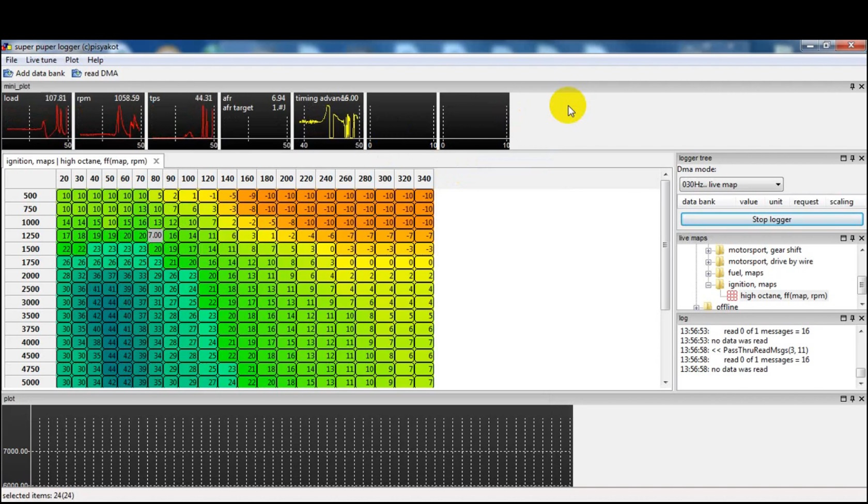Image resolution: width=868 pixels, height=504 pixels.
Task: Pin the log panel
Action: [852, 318]
